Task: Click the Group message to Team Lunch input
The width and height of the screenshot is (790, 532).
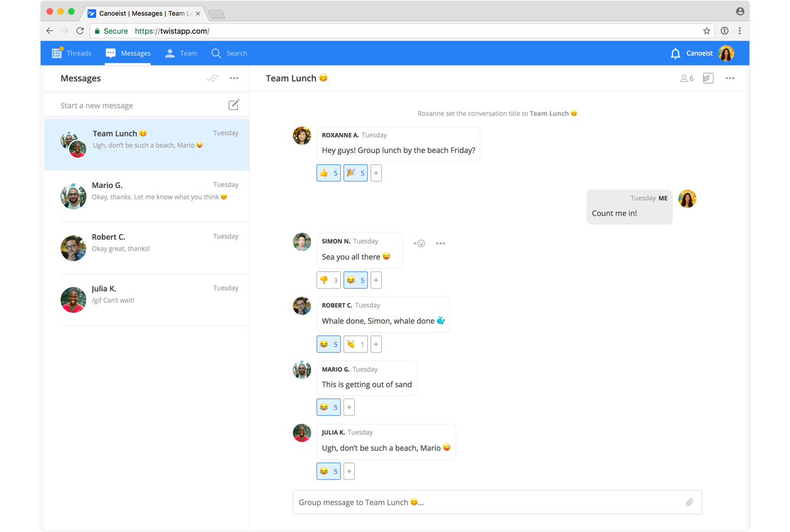Action: (497, 502)
